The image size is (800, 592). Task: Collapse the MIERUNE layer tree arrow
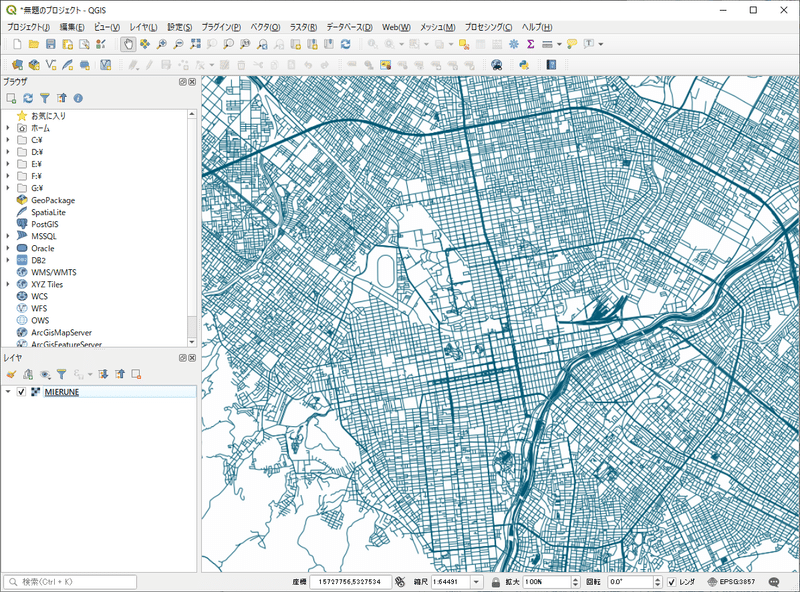point(8,392)
